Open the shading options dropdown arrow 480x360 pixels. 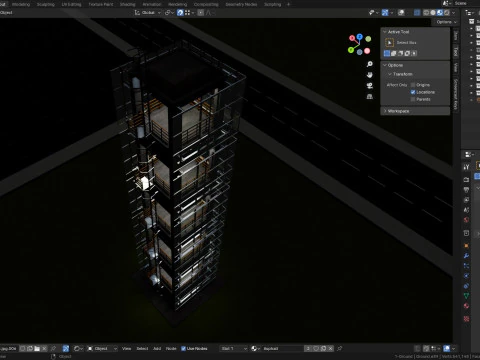coord(454,13)
